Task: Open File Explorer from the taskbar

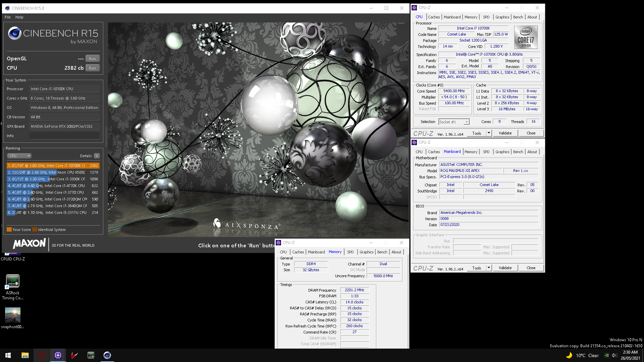Action: click(25, 355)
